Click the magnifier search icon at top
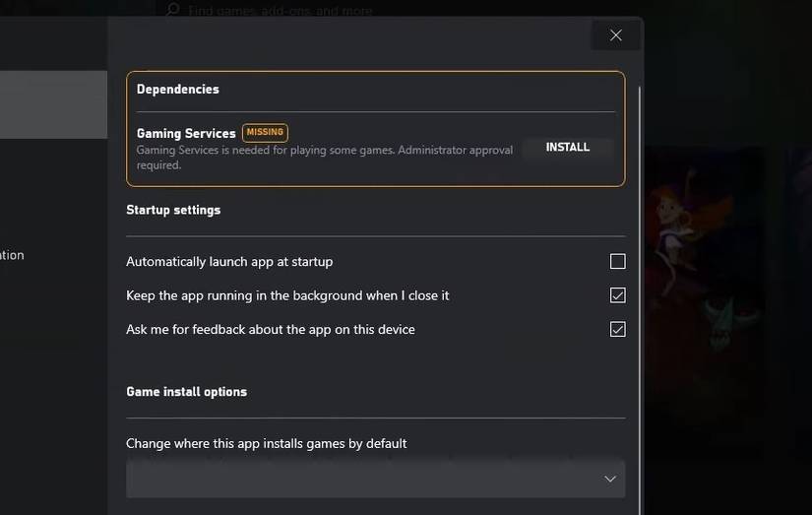 173,10
